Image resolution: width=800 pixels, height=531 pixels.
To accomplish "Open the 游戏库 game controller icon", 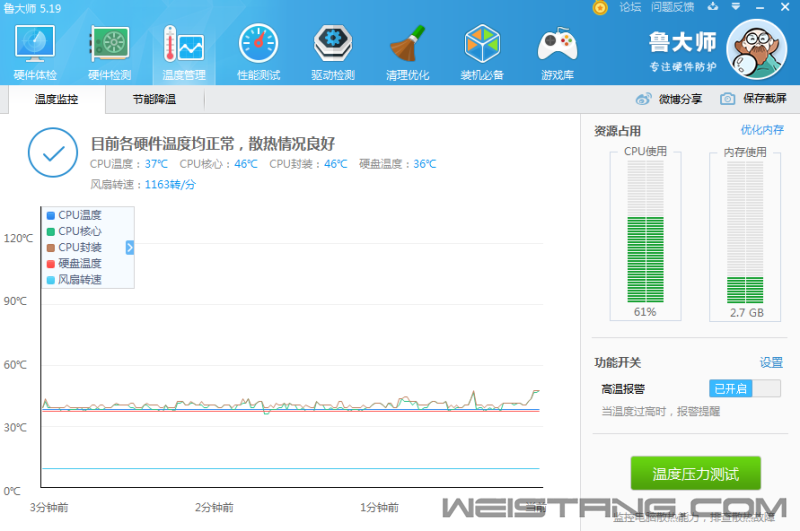I will tap(557, 53).
